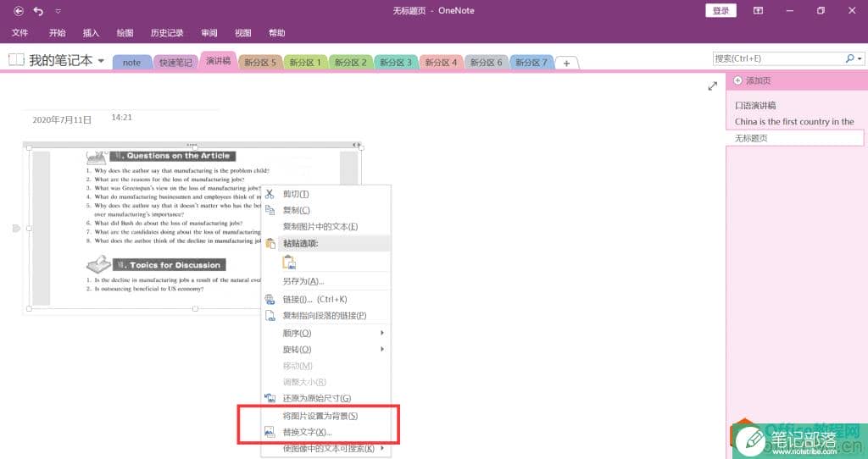Image resolution: width=868 pixels, height=459 pixels.
Task: Open the search scope dropdown arrow
Action: (860, 58)
